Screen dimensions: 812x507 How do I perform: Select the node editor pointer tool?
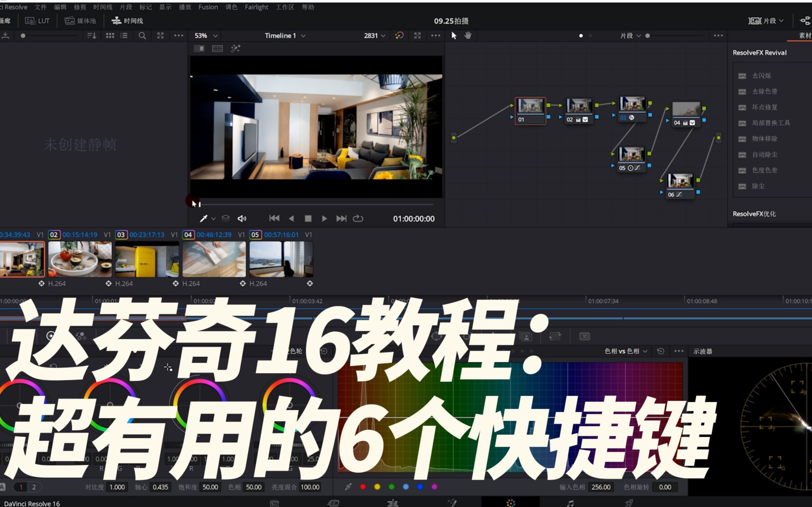click(454, 35)
